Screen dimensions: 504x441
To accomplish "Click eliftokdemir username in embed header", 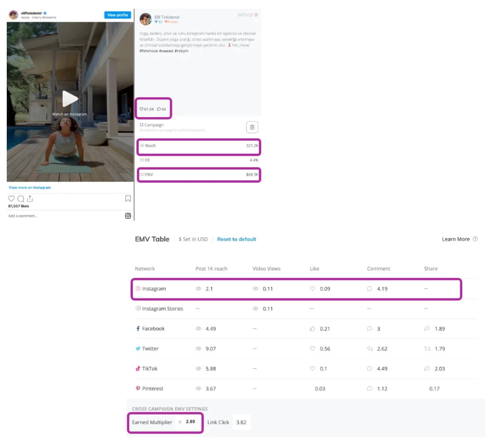I will click(31, 13).
